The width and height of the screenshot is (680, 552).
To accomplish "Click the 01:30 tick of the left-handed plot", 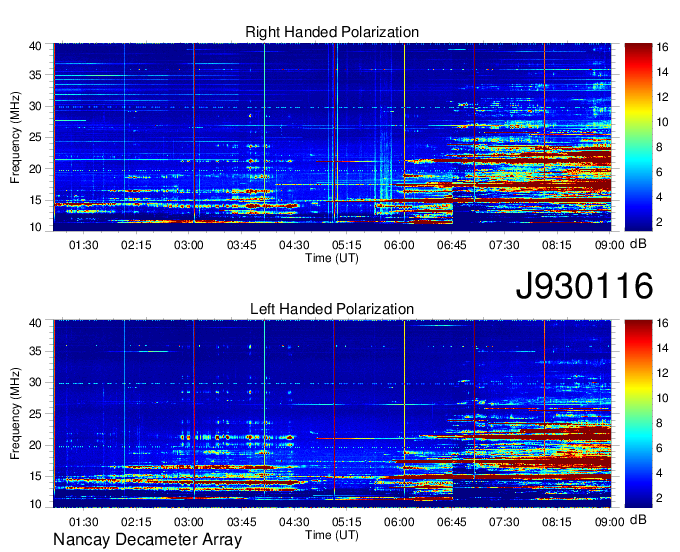I will [x=84, y=522].
